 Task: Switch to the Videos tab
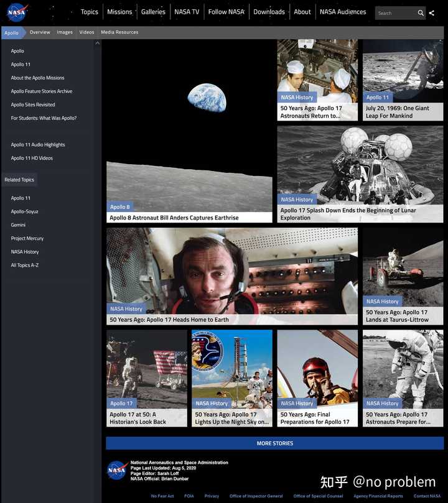(x=86, y=32)
